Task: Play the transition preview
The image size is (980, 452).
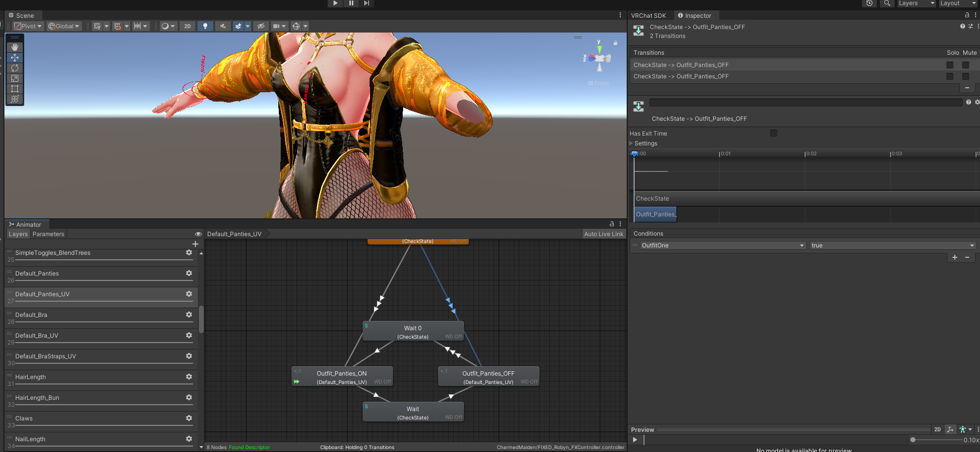Action: click(x=635, y=440)
